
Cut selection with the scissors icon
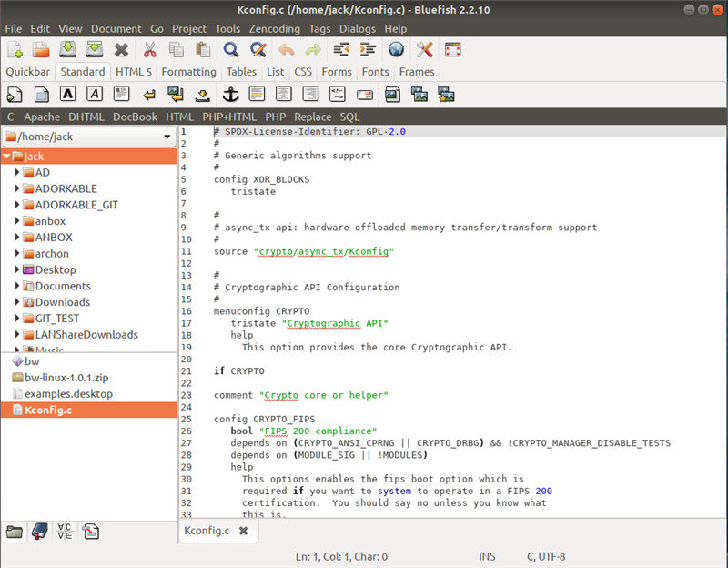(149, 49)
